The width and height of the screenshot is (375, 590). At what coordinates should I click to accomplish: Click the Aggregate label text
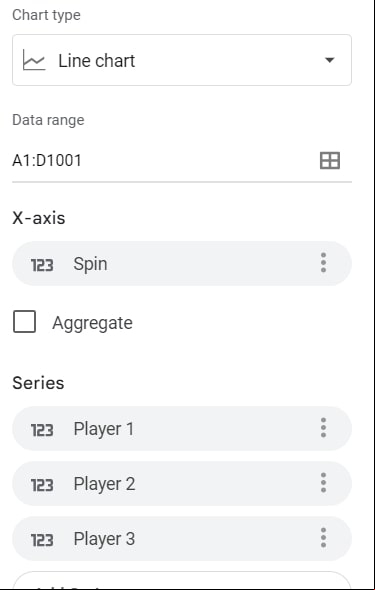(x=92, y=323)
